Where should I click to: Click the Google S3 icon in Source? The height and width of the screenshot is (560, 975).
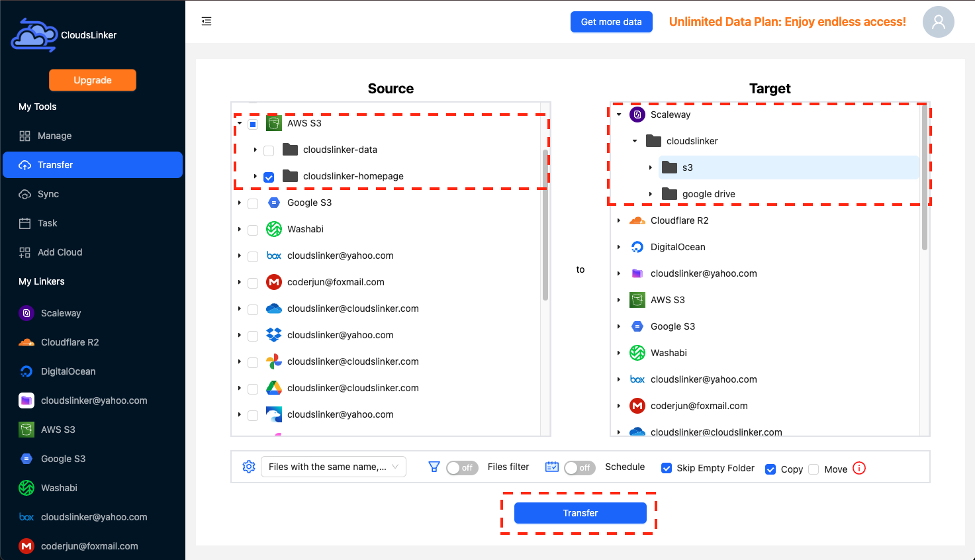coord(274,203)
